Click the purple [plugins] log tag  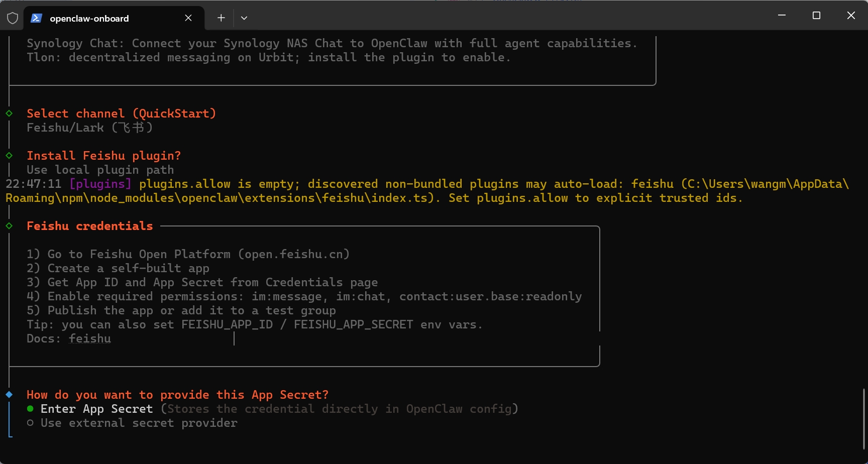[x=100, y=184]
